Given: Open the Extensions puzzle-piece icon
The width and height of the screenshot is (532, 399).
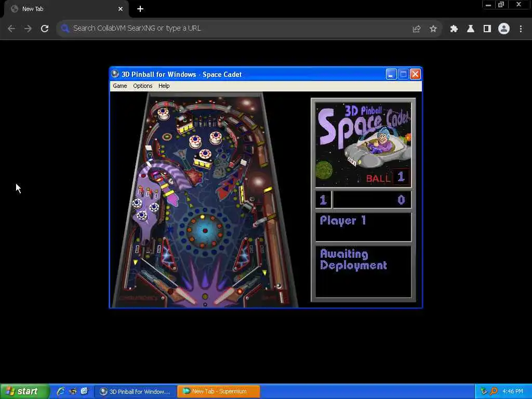Looking at the screenshot, I should coord(454,29).
